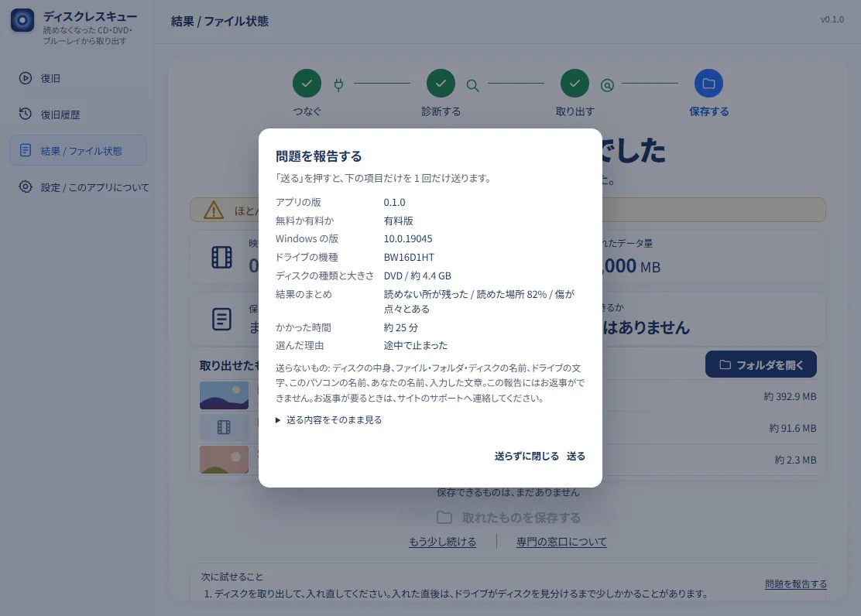The height and width of the screenshot is (616, 861).
Task: Click the 設定 gear icon in sidebar
Action: coord(26,187)
